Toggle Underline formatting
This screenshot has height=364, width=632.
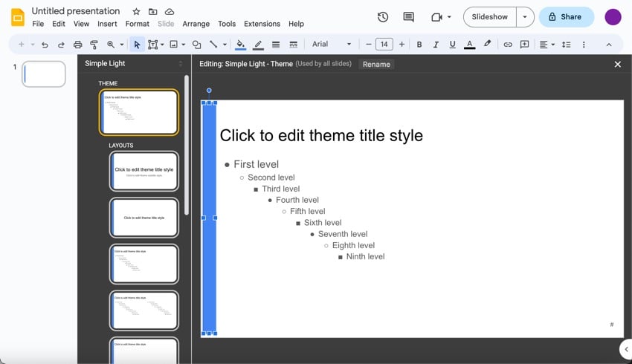[452, 45]
